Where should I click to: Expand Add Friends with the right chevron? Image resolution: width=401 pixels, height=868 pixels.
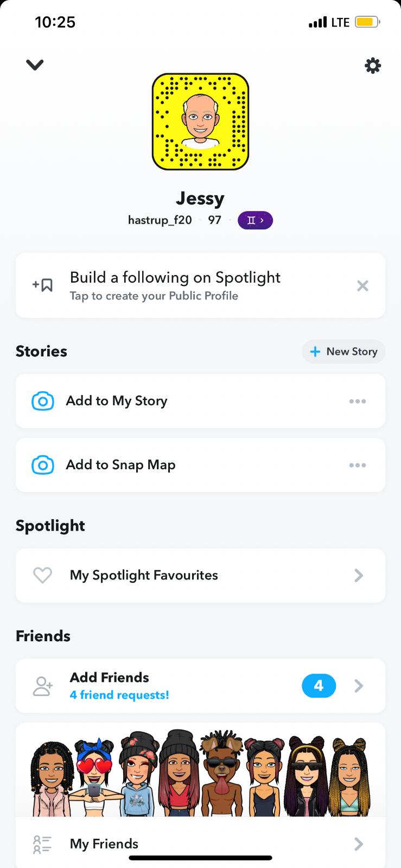tap(359, 686)
